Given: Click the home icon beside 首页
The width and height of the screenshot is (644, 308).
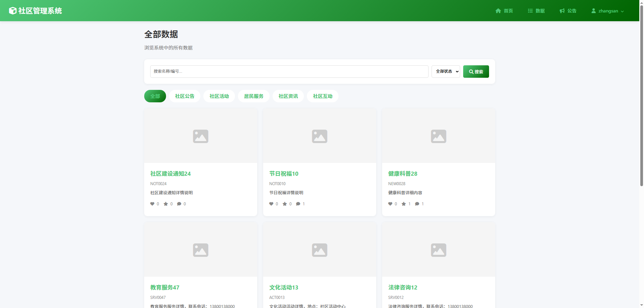Looking at the screenshot, I should pos(498,11).
